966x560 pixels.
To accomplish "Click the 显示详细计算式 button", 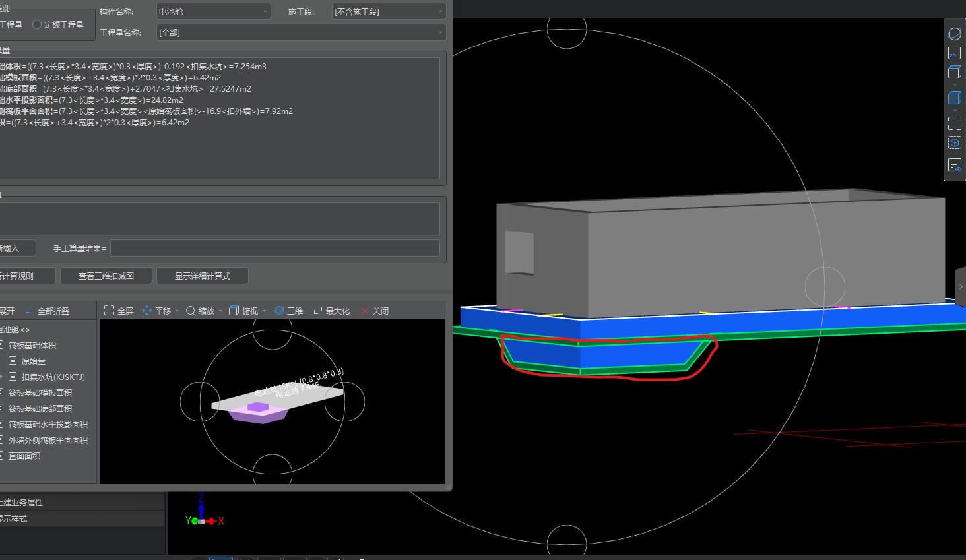I will (203, 276).
